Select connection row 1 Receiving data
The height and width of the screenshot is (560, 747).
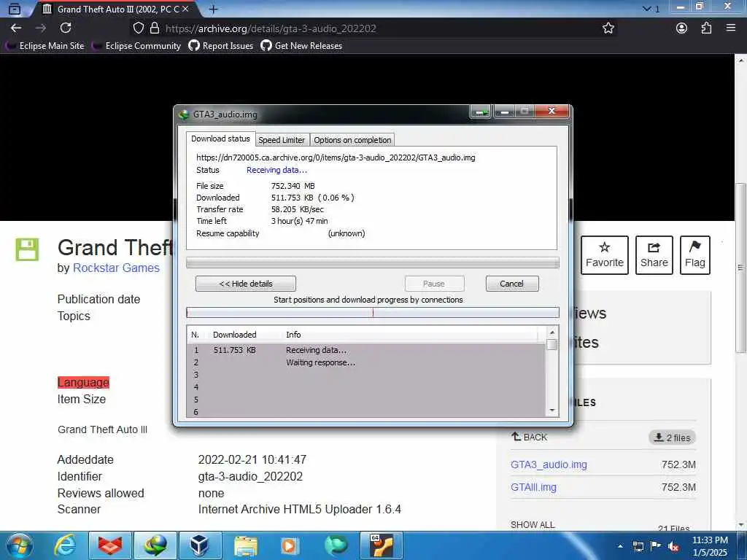pyautogui.click(x=366, y=350)
